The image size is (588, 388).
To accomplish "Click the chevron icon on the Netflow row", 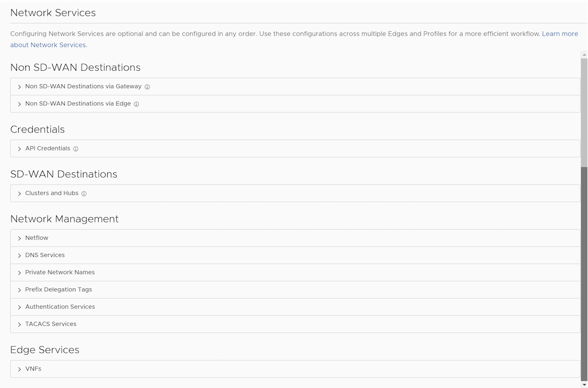I will tap(19, 238).
